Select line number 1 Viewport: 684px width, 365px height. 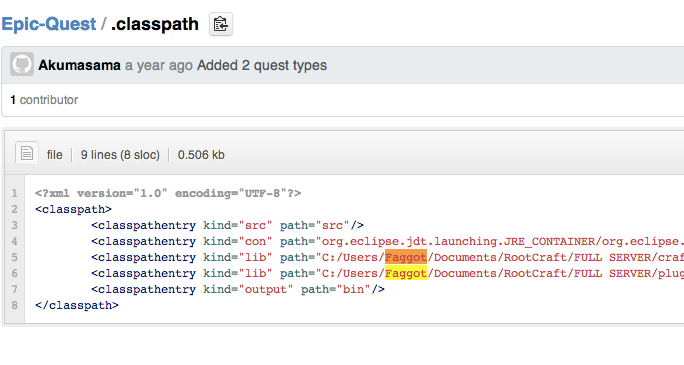pos(14,193)
